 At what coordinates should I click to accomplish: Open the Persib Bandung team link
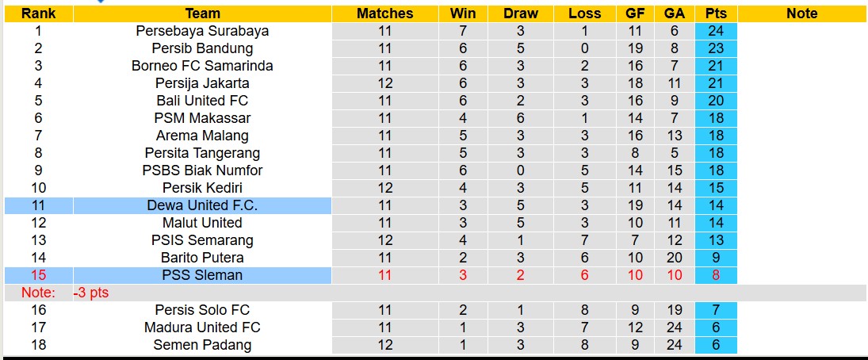202,48
